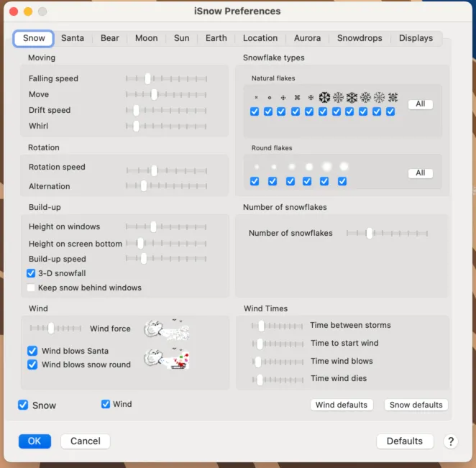
Task: Click the largest round flake icon
Action: point(344,167)
